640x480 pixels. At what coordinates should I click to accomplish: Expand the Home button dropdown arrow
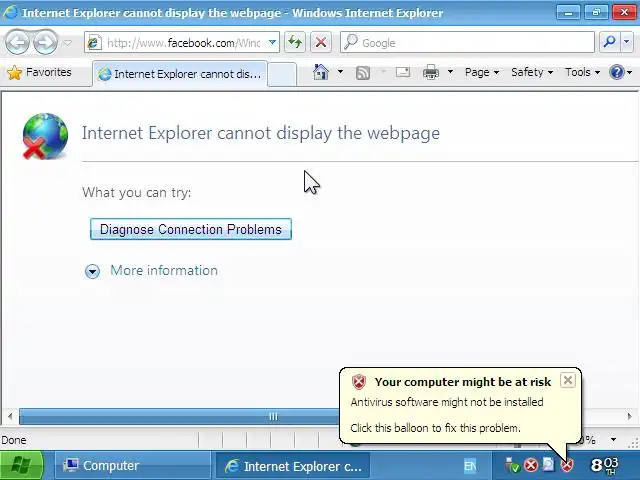click(340, 72)
